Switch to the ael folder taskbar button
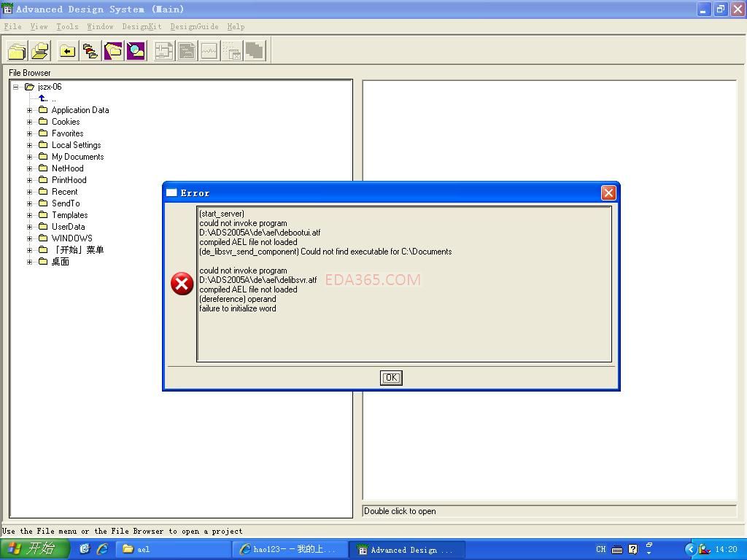The height and width of the screenshot is (560, 747). click(x=174, y=549)
